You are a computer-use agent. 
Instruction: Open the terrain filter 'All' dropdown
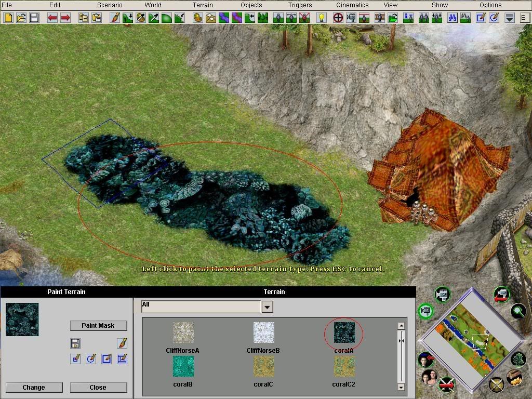coord(267,307)
